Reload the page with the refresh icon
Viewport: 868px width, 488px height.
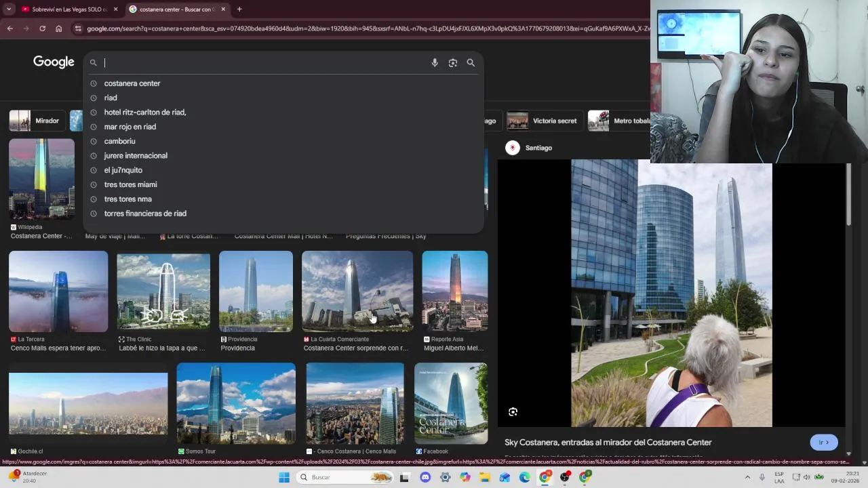pyautogui.click(x=42, y=28)
